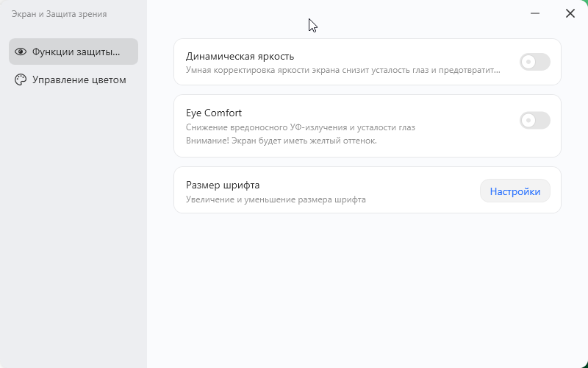
Task: Switch to Управление цветом section
Action: 79,79
